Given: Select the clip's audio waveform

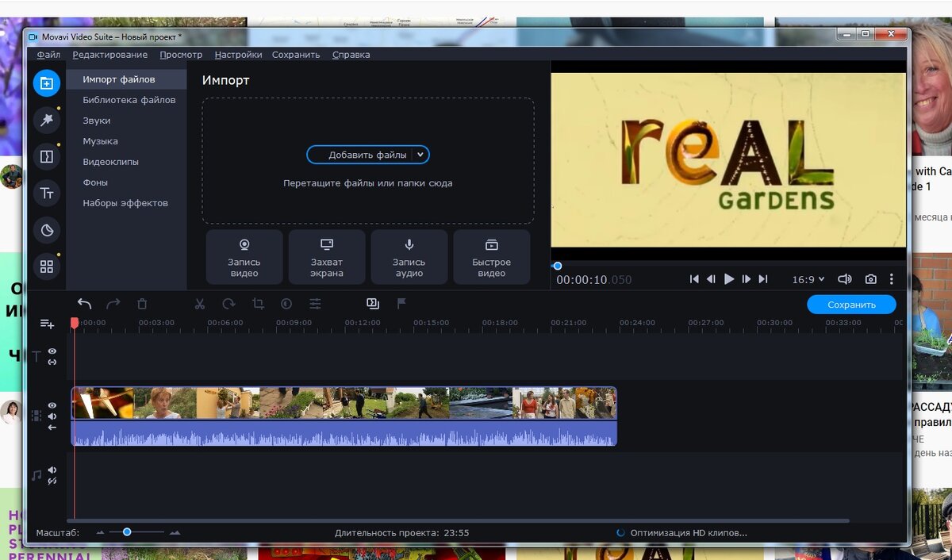Looking at the screenshot, I should click(x=344, y=433).
